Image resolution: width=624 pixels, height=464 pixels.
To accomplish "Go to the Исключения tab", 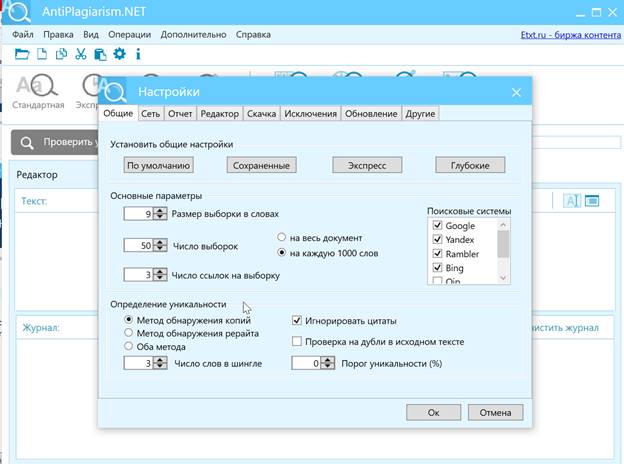I will [310, 114].
